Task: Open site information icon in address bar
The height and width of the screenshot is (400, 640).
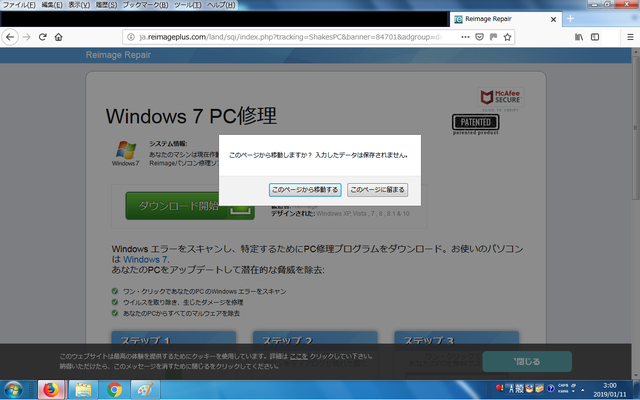Action: [131, 37]
